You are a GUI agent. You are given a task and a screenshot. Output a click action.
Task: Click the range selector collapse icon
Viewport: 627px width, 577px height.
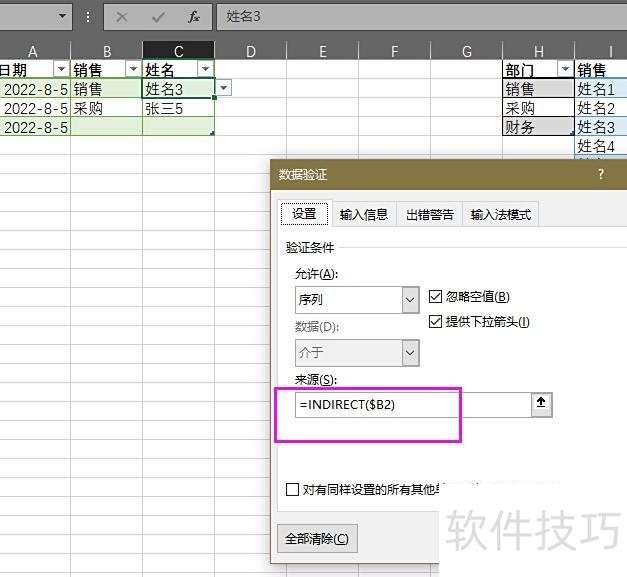(541, 404)
